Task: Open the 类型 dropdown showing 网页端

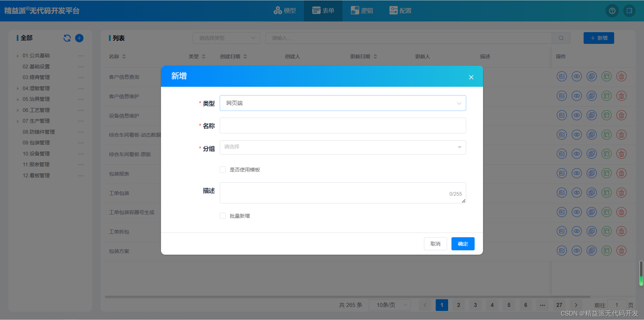Action: point(342,103)
